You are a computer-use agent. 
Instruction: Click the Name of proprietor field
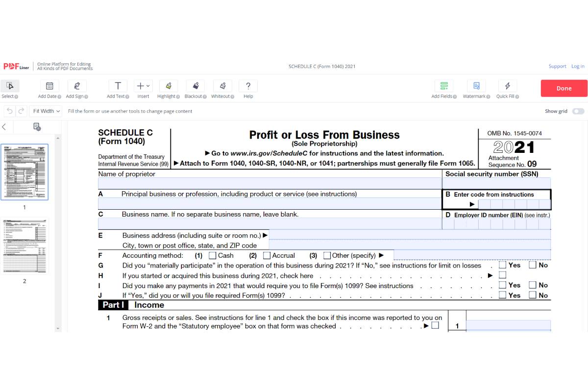270,183
